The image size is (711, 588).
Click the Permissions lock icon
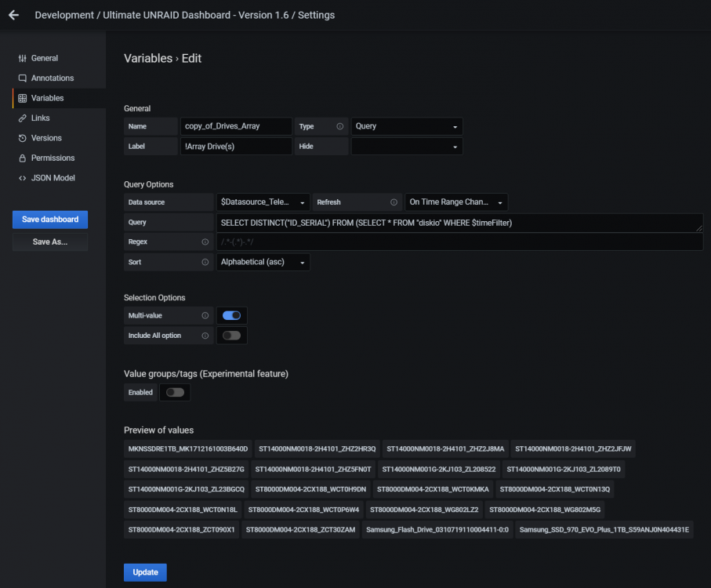(22, 158)
